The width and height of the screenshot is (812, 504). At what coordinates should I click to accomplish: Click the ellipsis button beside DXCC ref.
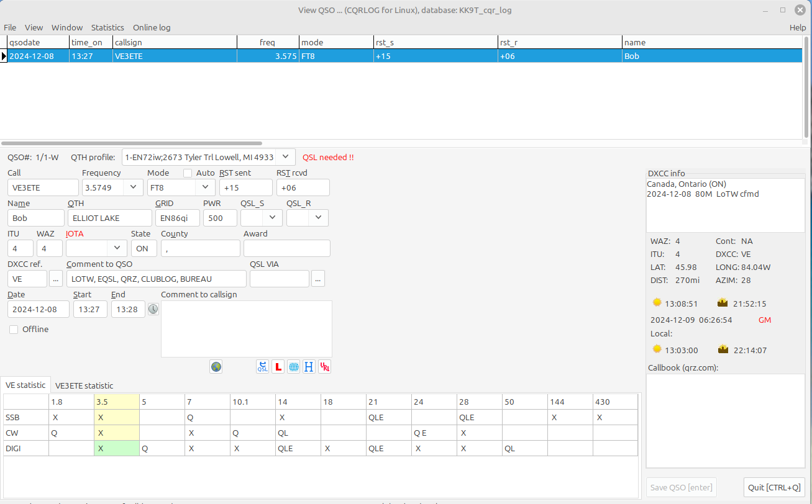point(56,279)
